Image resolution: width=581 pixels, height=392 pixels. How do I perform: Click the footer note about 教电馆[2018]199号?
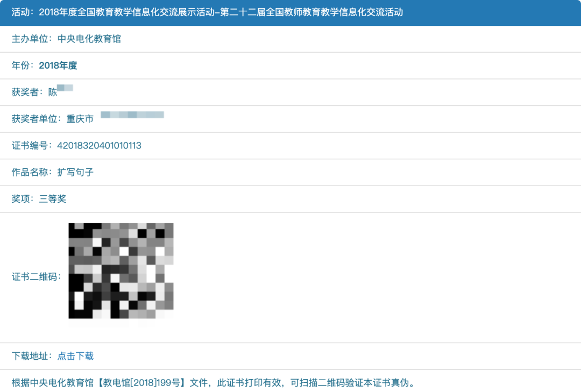click(x=214, y=383)
